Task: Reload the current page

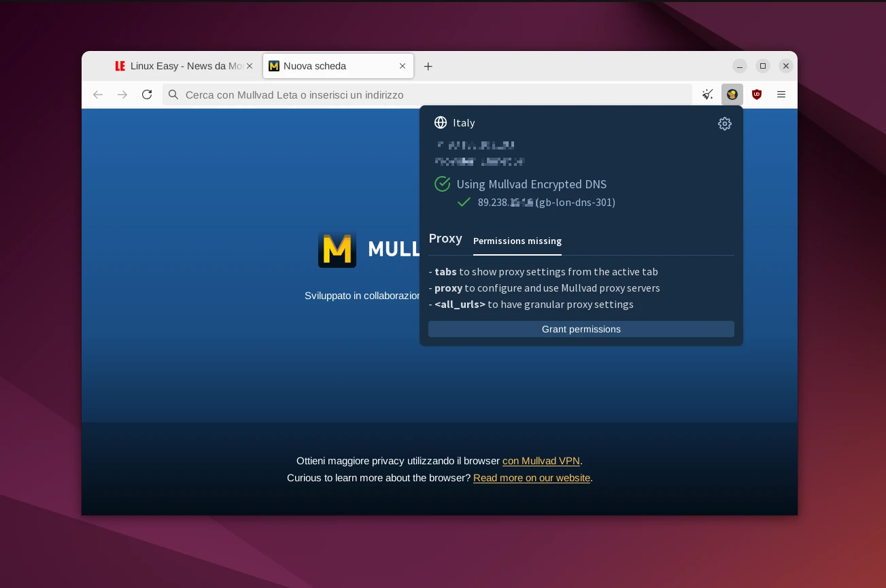Action: 147,94
